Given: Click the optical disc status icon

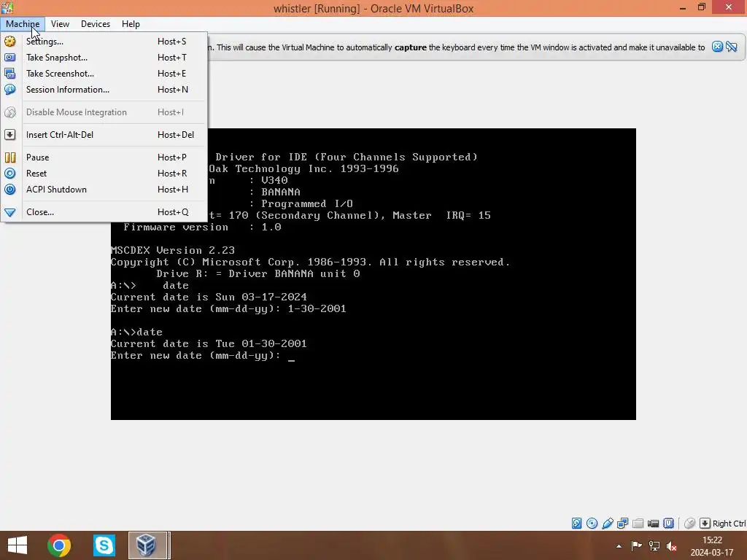Looking at the screenshot, I should coord(592,524).
